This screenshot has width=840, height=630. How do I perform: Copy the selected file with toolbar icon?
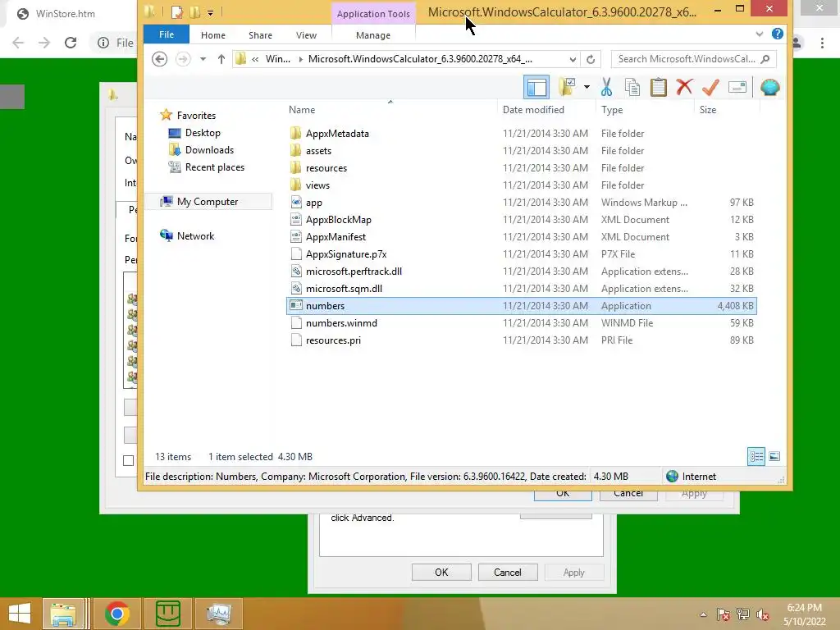click(x=632, y=87)
